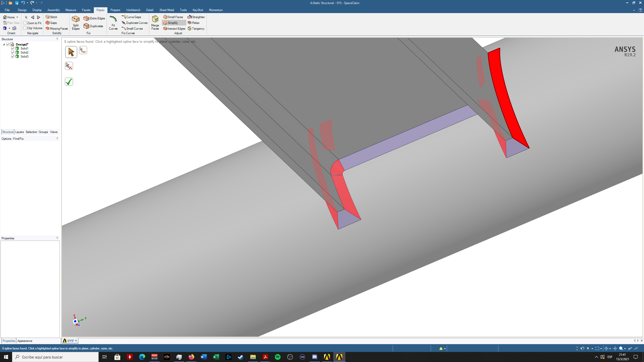
Task: Open the Layers panel tab
Action: pyautogui.click(x=19, y=132)
